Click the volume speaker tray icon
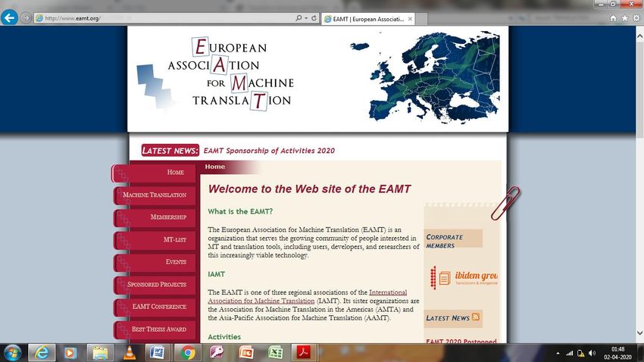 click(592, 353)
